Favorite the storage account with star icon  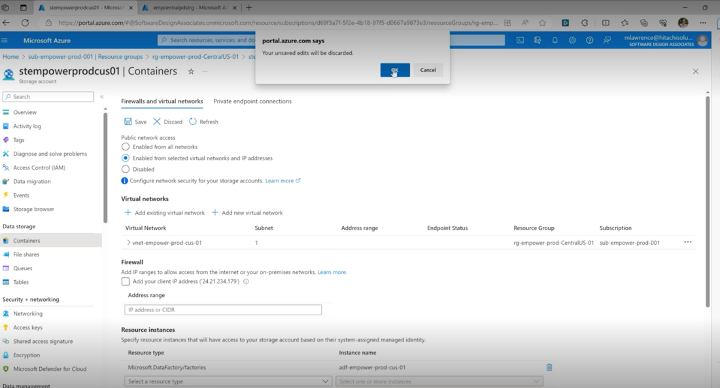pyautogui.click(x=191, y=71)
